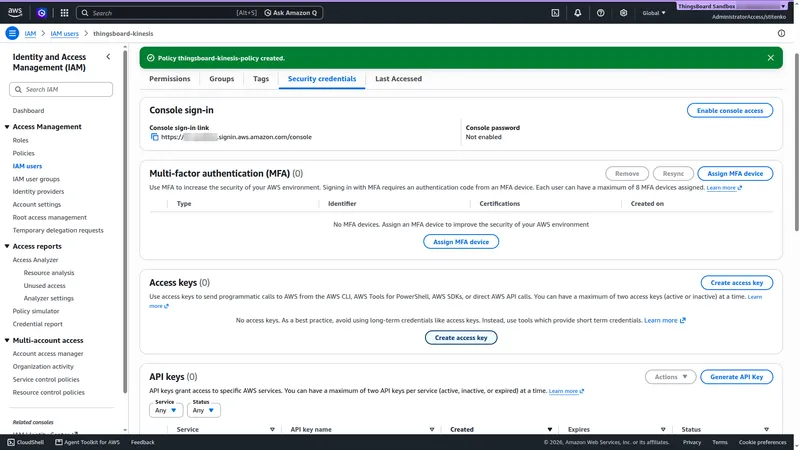This screenshot has width=800, height=450.
Task: Sort the Created column in API keys
Action: (549, 429)
